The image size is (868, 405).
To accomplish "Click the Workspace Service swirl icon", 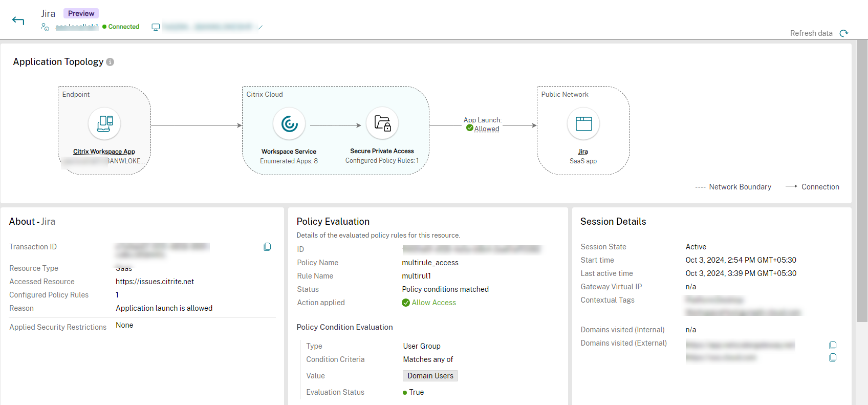I will coord(289,123).
